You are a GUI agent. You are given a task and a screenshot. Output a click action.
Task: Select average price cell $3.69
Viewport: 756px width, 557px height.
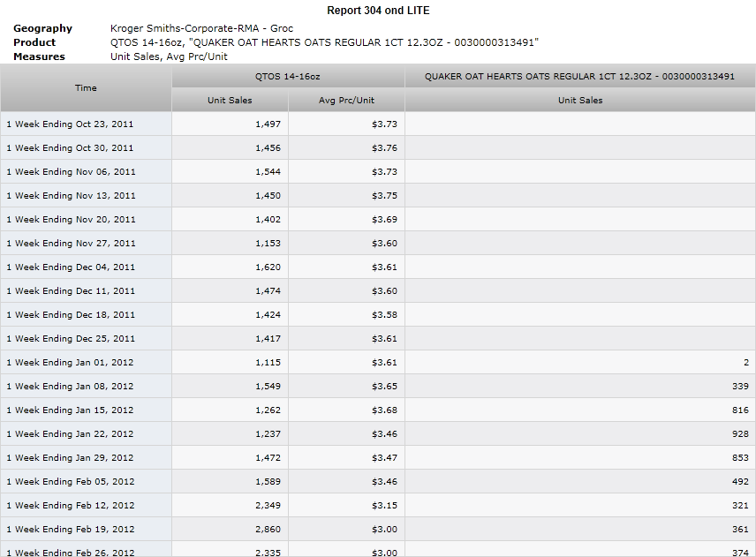[347, 219]
